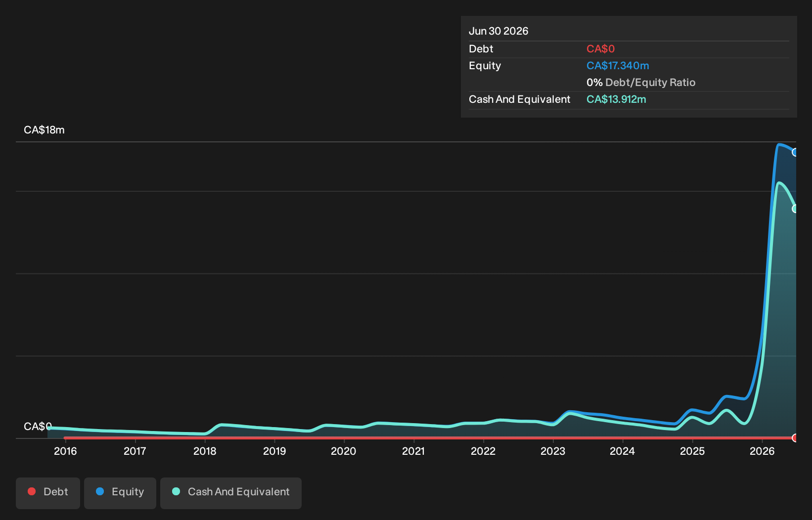Click the CA$0 y-axis label
This screenshot has height=520, width=812.
pos(38,426)
